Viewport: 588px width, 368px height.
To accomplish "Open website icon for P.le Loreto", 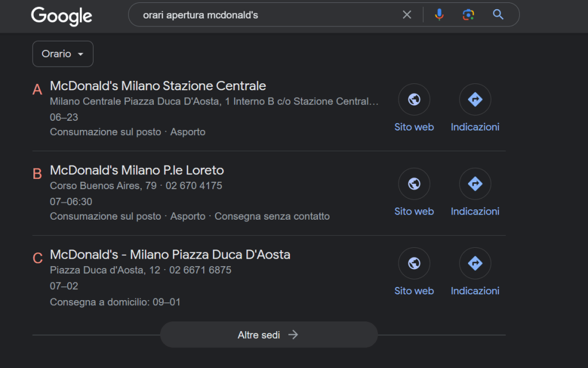I will coord(414,184).
